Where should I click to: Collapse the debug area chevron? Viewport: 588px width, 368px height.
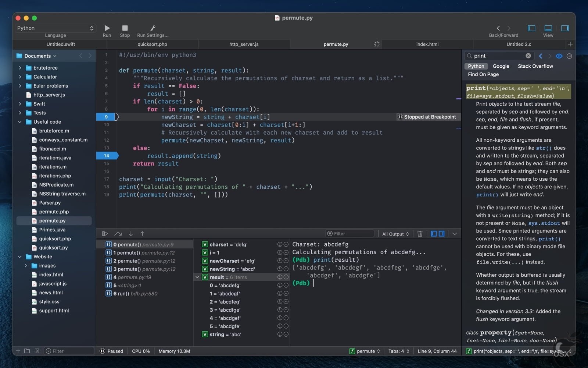click(x=455, y=234)
